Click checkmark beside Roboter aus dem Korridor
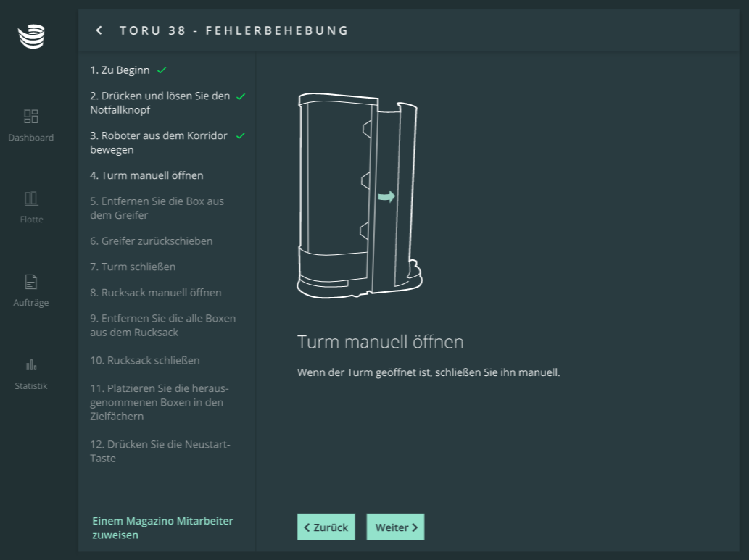Viewport: 749px width, 560px height. tap(241, 135)
